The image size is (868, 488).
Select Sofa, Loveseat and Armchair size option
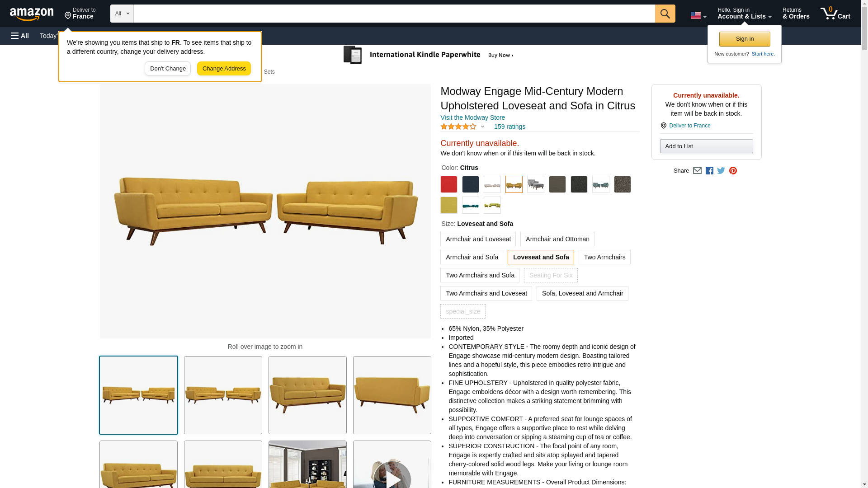tap(582, 293)
